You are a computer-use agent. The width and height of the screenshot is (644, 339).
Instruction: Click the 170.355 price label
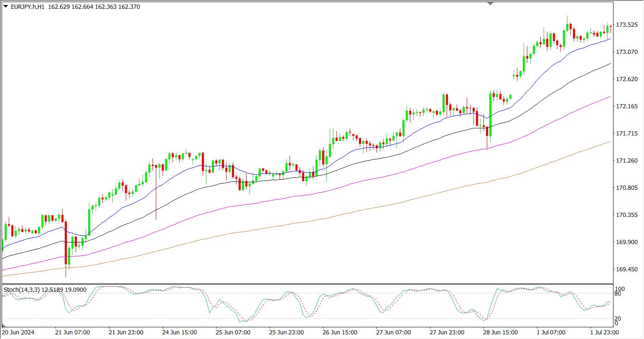tap(627, 215)
